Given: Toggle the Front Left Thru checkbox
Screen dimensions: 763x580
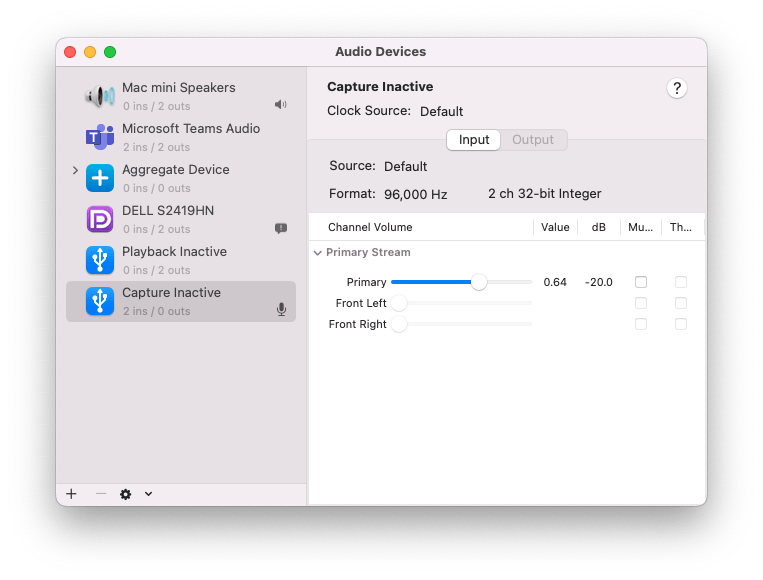Looking at the screenshot, I should pos(681,303).
